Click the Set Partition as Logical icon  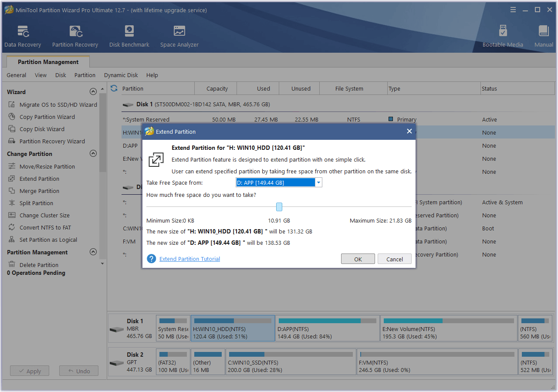pos(12,240)
